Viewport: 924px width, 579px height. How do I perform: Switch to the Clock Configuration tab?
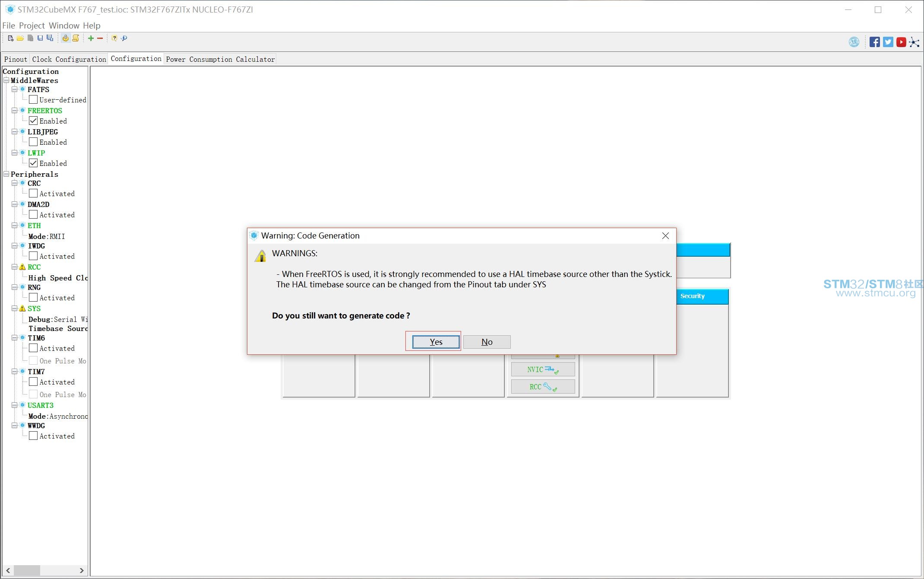[69, 59]
